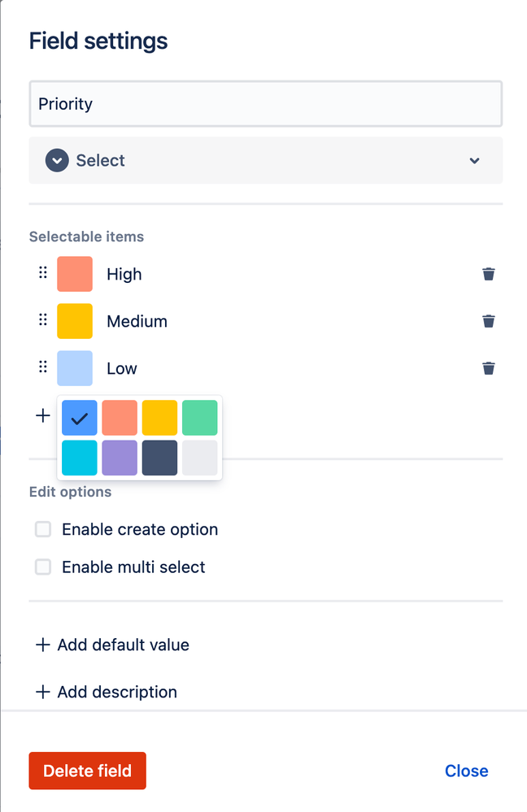This screenshot has height=812, width=527.
Task: Close the Field settings panel
Action: pyautogui.click(x=466, y=771)
